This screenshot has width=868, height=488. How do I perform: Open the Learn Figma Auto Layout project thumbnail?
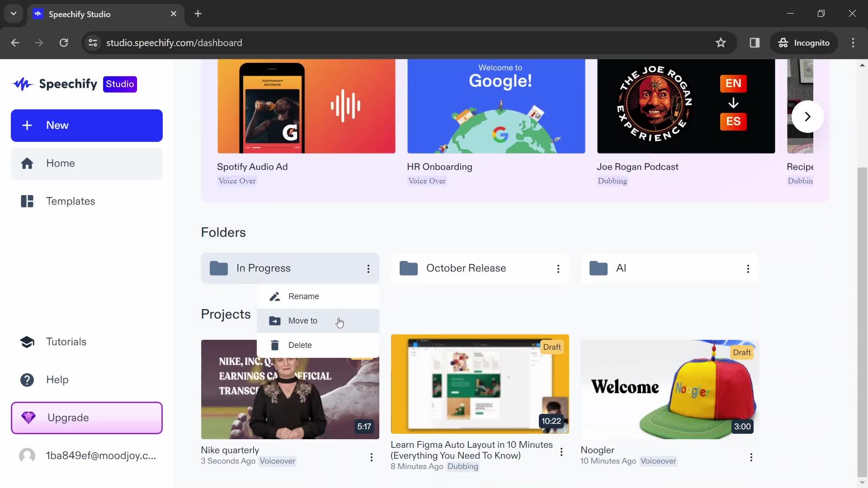[480, 384]
